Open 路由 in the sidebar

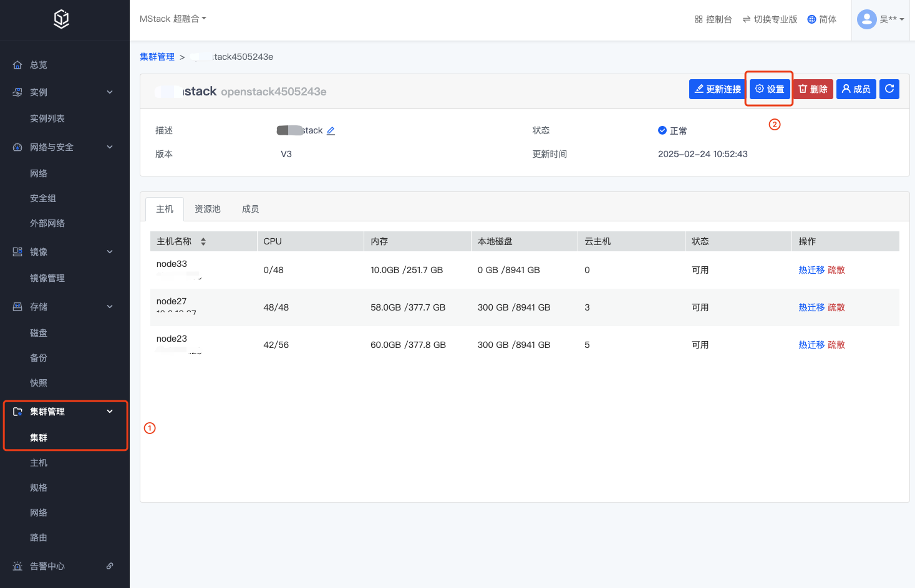point(39,537)
